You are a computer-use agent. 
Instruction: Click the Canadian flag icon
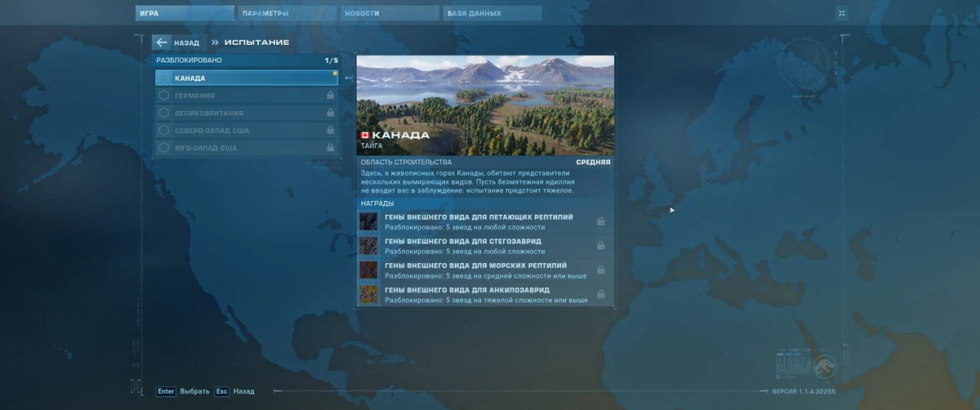pos(365,135)
